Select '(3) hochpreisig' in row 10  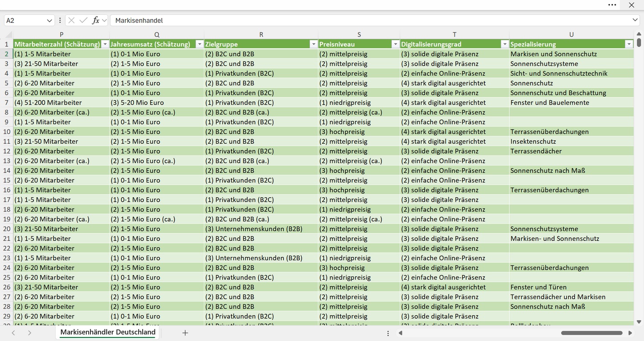(x=359, y=132)
